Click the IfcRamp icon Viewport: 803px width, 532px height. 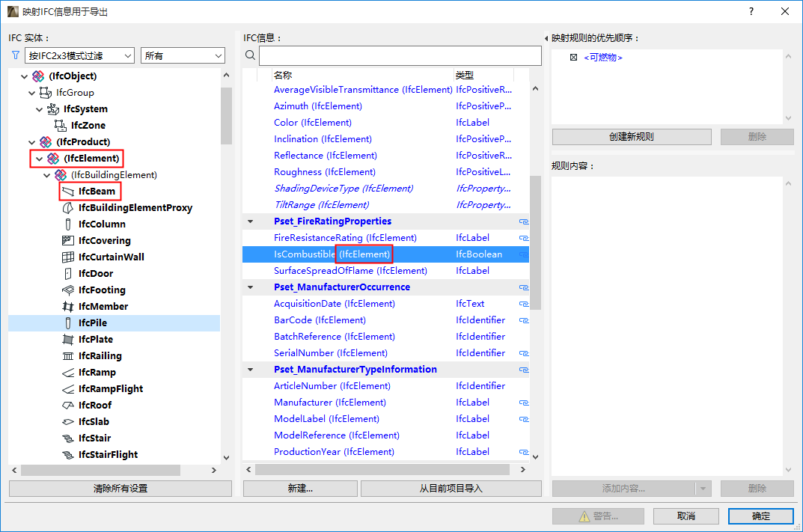click(x=68, y=373)
